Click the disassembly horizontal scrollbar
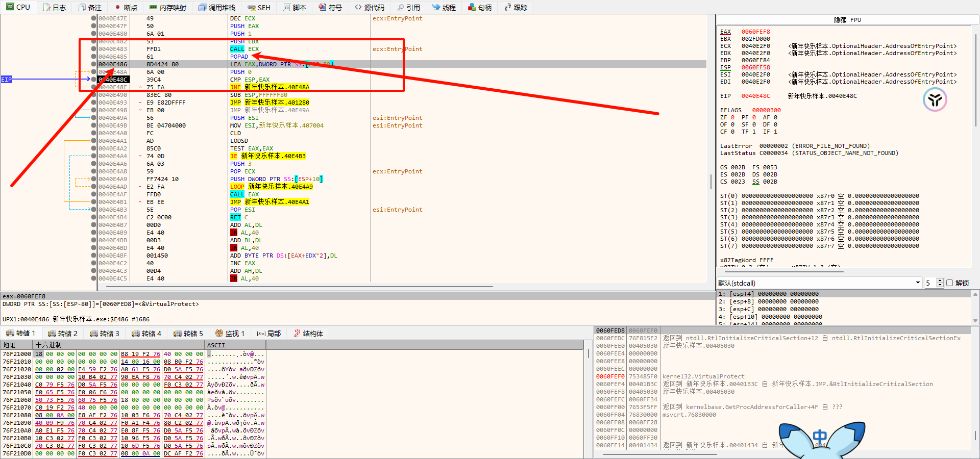The width and height of the screenshot is (980, 459). [x=357, y=287]
